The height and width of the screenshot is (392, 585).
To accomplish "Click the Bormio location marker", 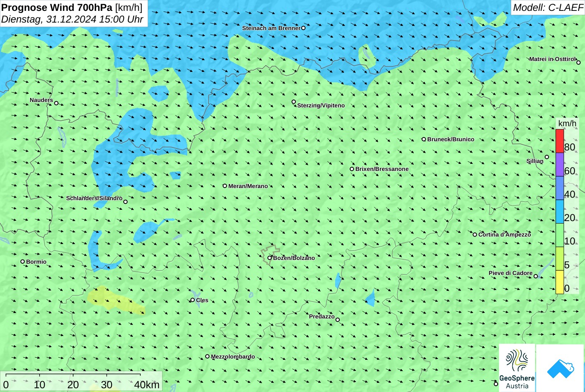I will coord(23,262).
